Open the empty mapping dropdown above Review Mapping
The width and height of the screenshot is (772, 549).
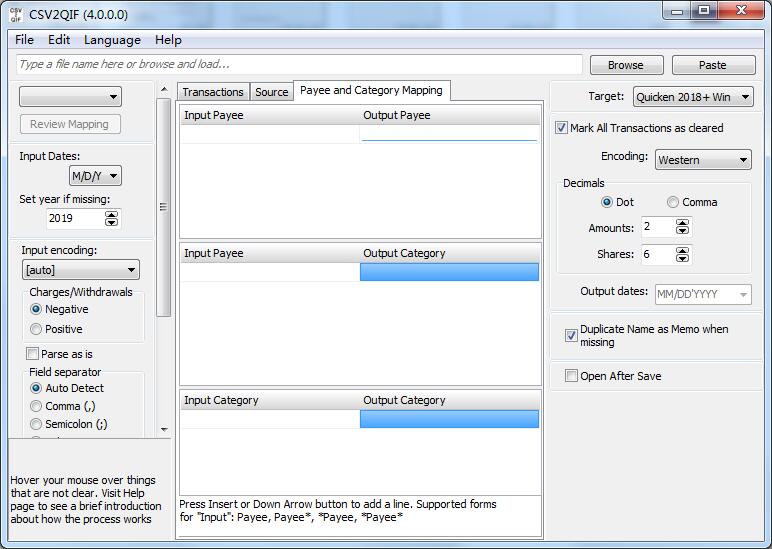coord(70,97)
